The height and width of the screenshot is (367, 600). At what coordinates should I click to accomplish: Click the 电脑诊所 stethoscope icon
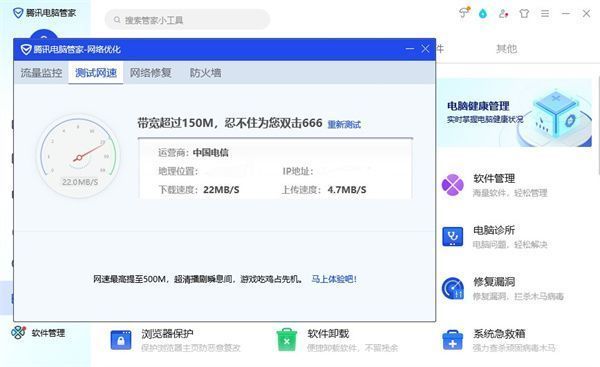[x=453, y=237]
